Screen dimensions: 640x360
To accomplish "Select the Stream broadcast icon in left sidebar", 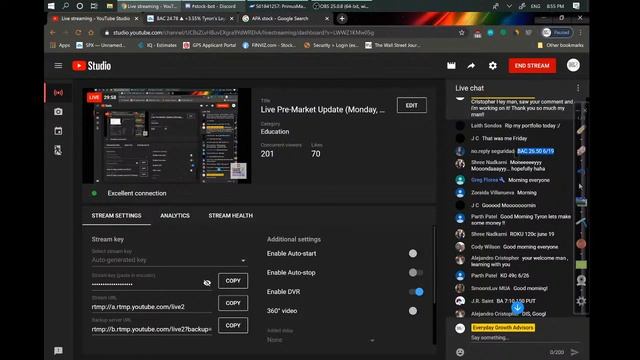I will (x=58, y=93).
